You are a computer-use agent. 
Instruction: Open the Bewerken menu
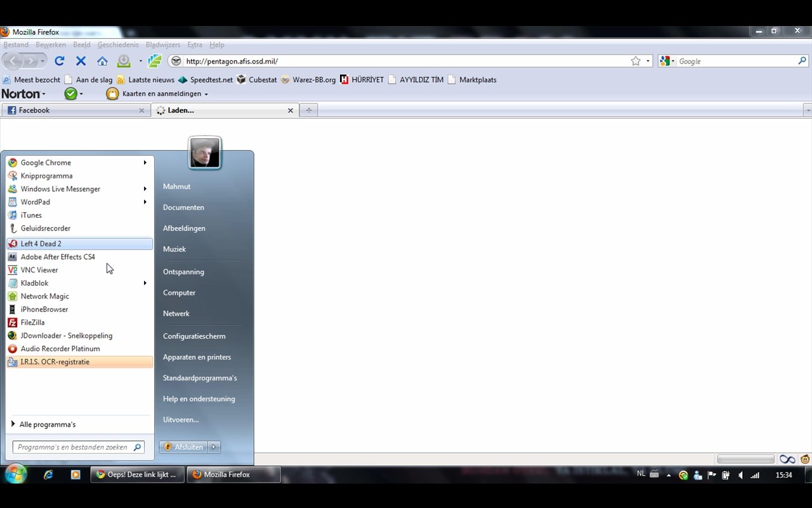tap(51, 44)
